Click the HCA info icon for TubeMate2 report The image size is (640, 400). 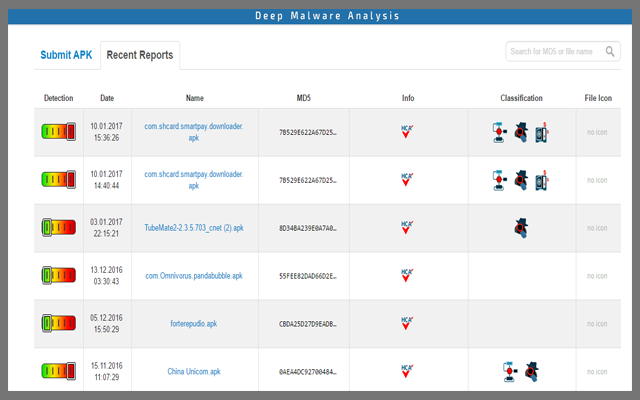tap(407, 228)
